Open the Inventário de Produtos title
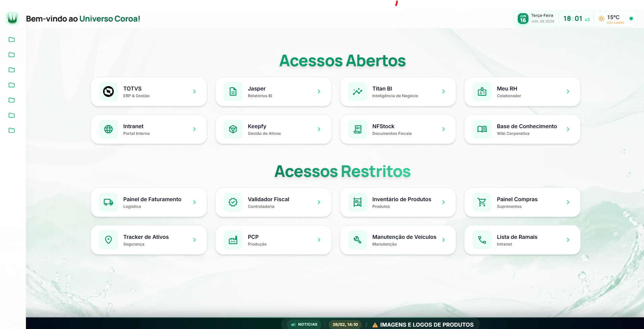 pyautogui.click(x=401, y=199)
